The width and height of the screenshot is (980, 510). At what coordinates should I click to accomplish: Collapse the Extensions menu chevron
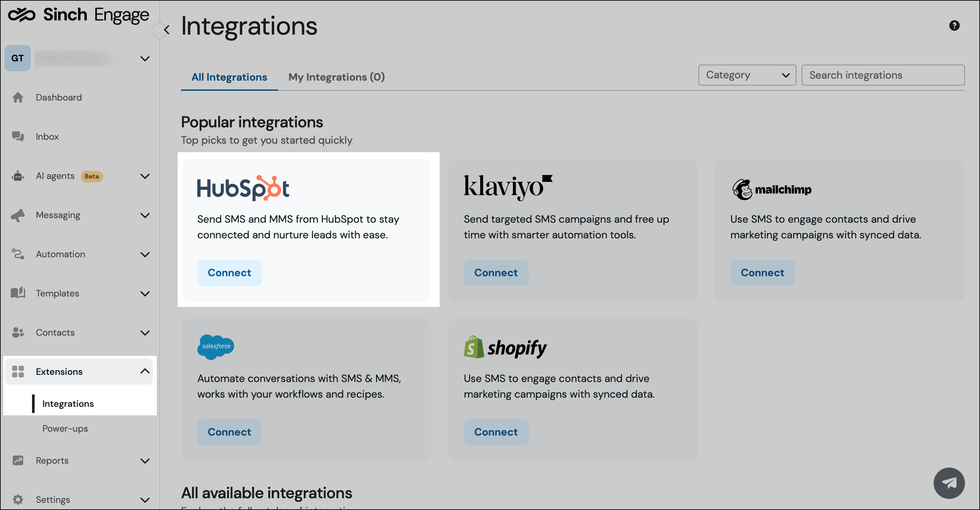145,371
